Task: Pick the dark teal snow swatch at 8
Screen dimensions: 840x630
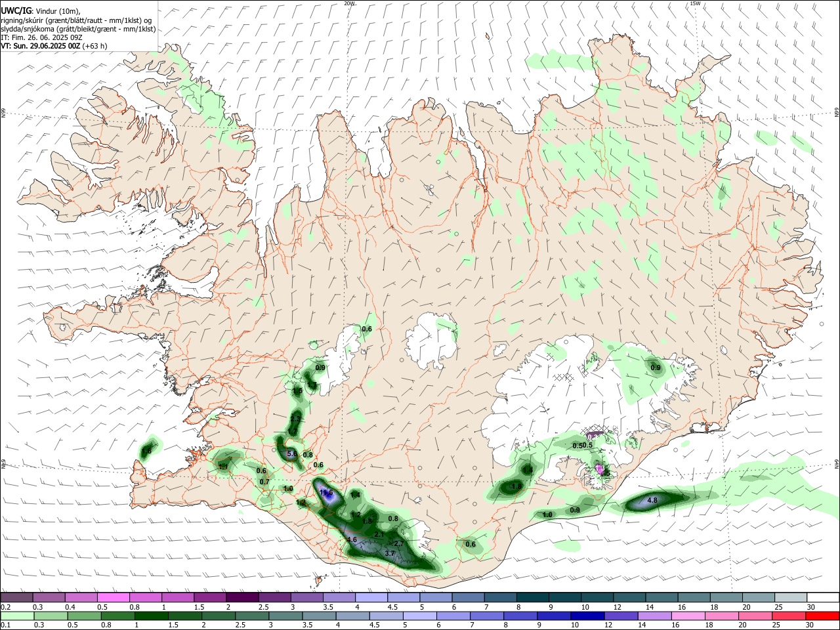Action: click(532, 598)
